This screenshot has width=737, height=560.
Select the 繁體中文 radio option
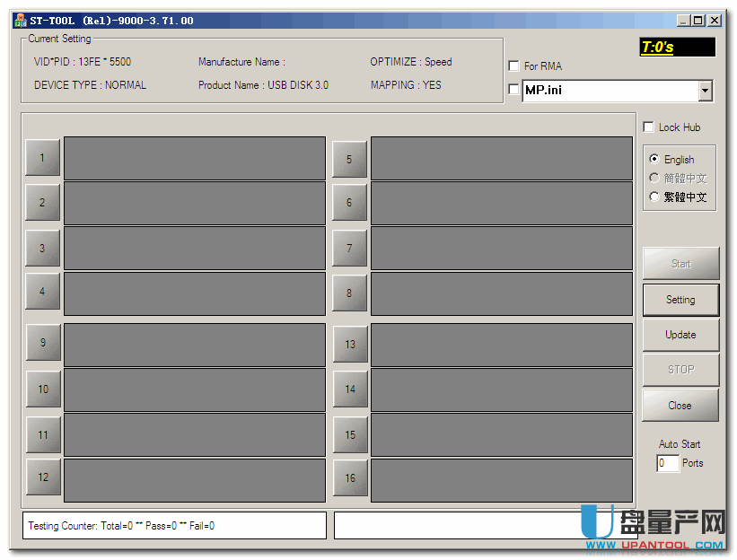coord(654,197)
